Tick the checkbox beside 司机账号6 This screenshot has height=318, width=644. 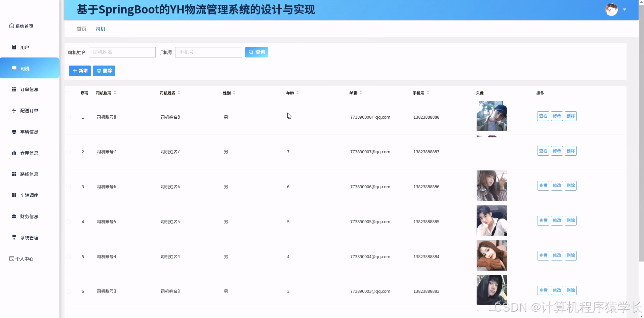tap(69, 187)
